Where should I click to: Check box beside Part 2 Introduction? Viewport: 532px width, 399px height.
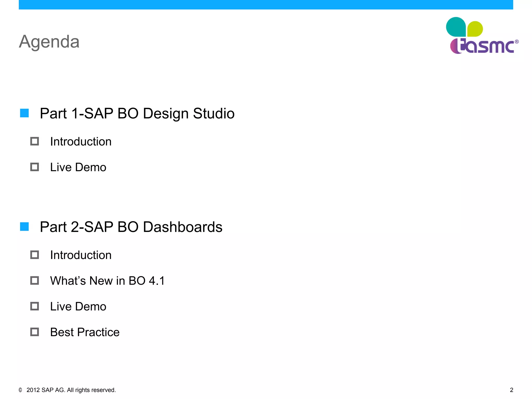pyautogui.click(x=35, y=255)
